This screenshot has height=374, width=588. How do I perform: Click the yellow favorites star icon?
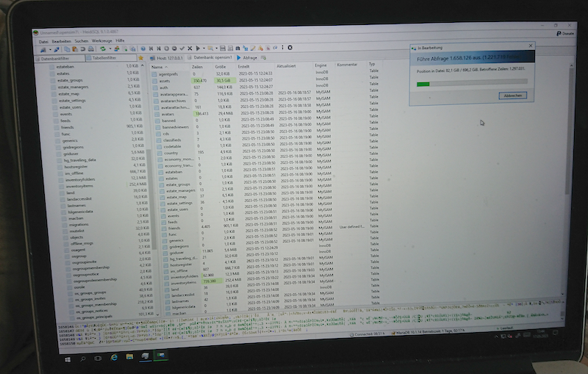click(x=141, y=58)
